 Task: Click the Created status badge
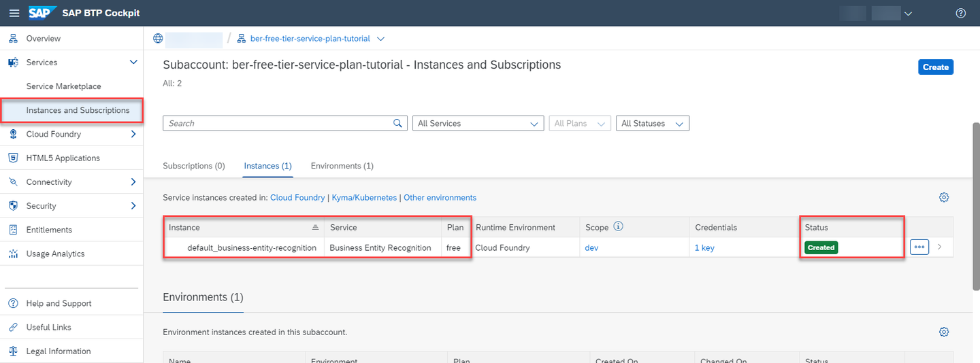click(x=821, y=247)
